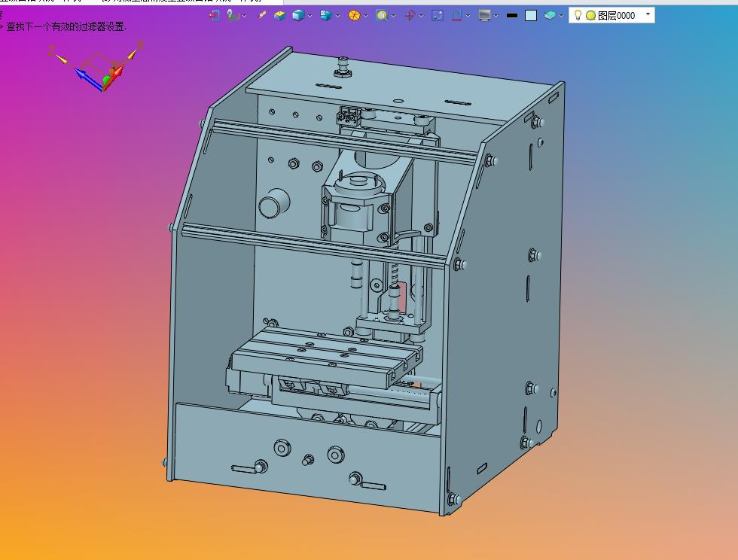Click the red rotate view icon
Viewport: 738px width, 560px height.
[x=410, y=16]
